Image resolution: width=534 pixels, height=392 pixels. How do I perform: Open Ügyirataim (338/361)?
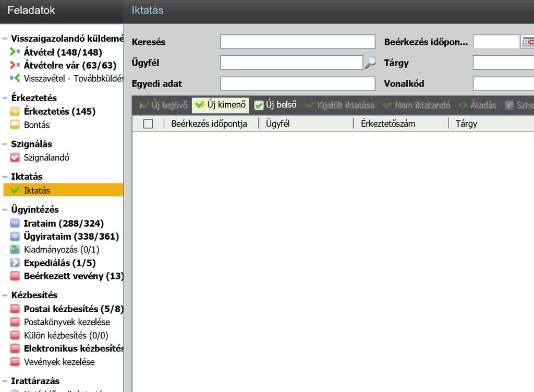tap(71, 236)
